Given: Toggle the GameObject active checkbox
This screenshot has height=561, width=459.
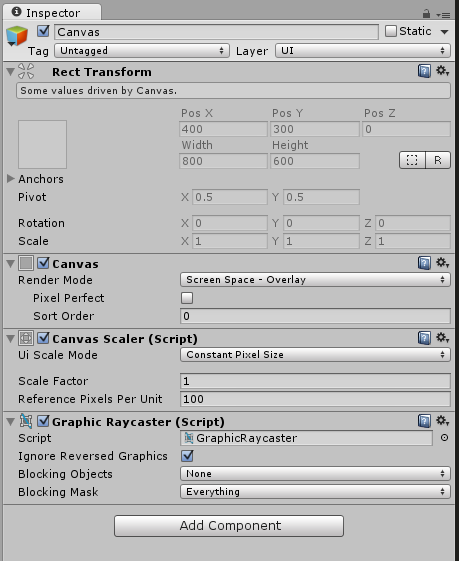Looking at the screenshot, I should tap(43, 31).
